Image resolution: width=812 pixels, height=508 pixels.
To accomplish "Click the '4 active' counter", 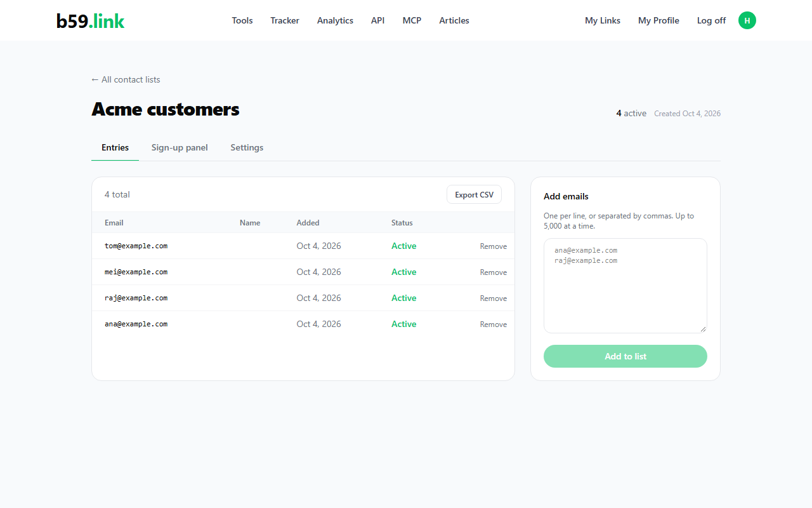I will point(631,113).
